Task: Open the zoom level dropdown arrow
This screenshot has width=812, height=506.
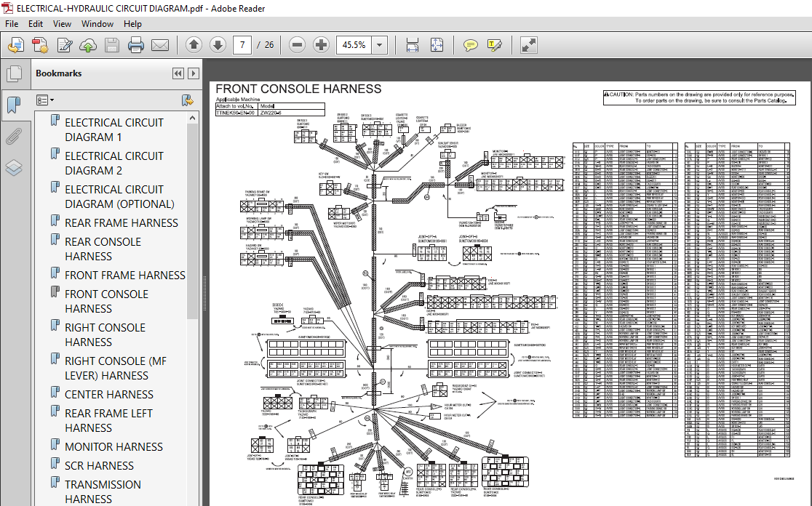Action: pyautogui.click(x=380, y=45)
